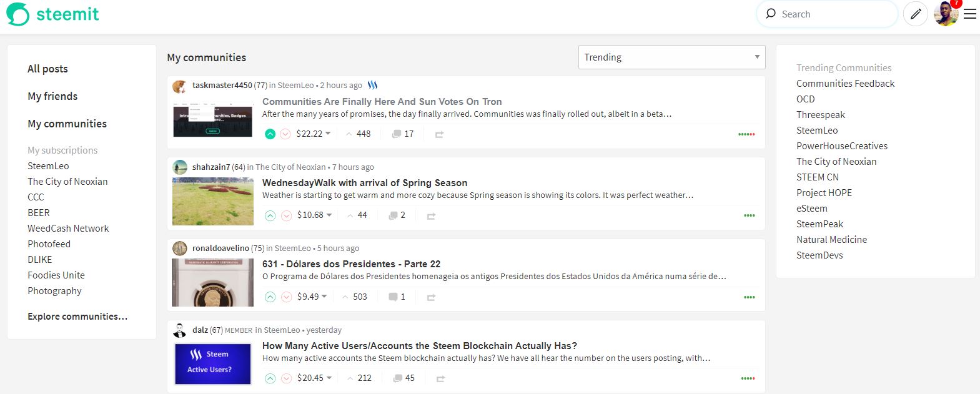Click dalz's avatar icon
Viewport: 980px width, 394px height.
point(180,330)
